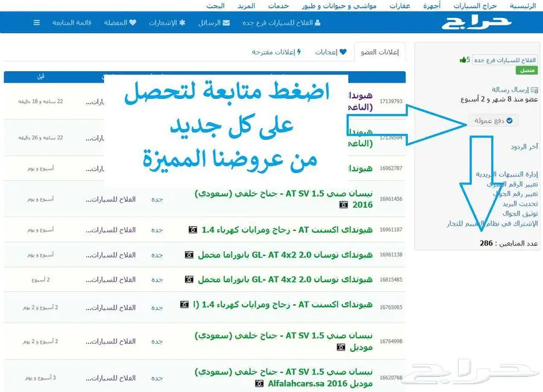Click الفلاح للسيارات seller in row 16961138
The height and width of the screenshot is (392, 543).
tap(110, 255)
